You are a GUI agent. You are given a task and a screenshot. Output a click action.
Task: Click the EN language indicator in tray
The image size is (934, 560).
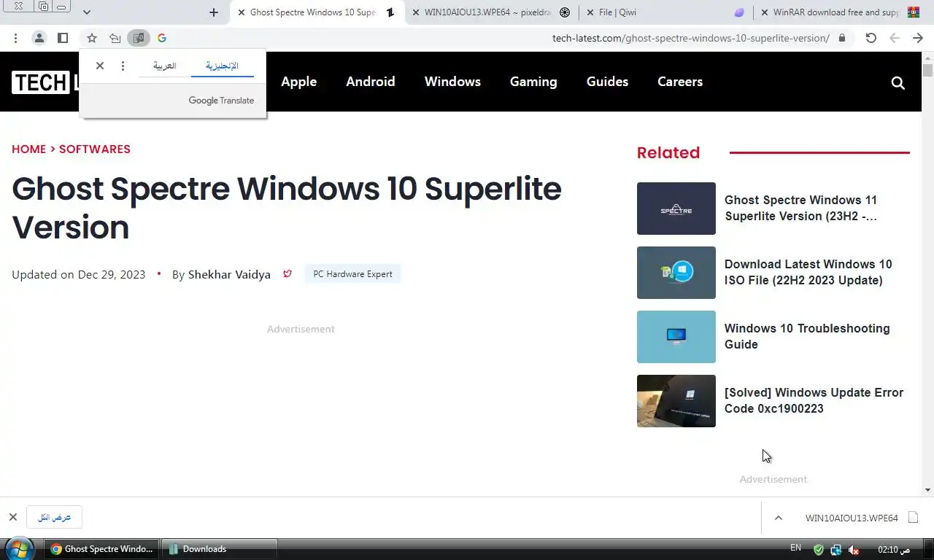(795, 548)
